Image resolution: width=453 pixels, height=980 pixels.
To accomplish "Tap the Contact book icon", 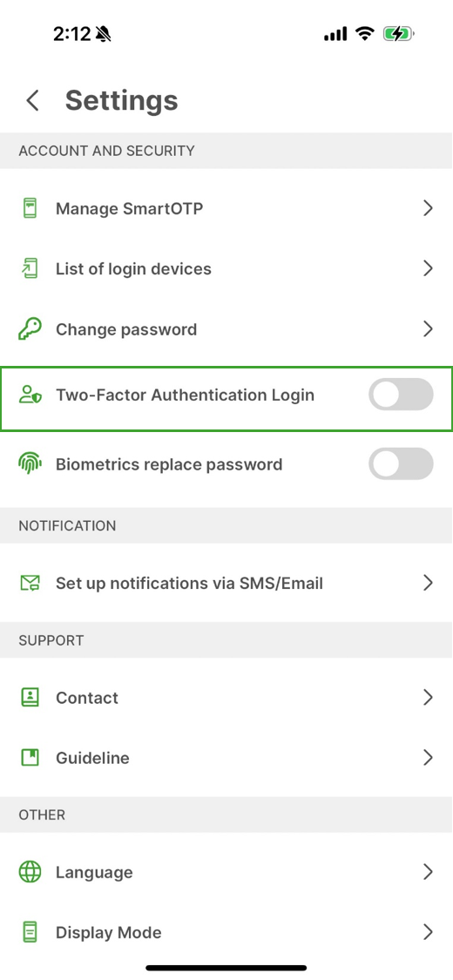I will [x=30, y=698].
